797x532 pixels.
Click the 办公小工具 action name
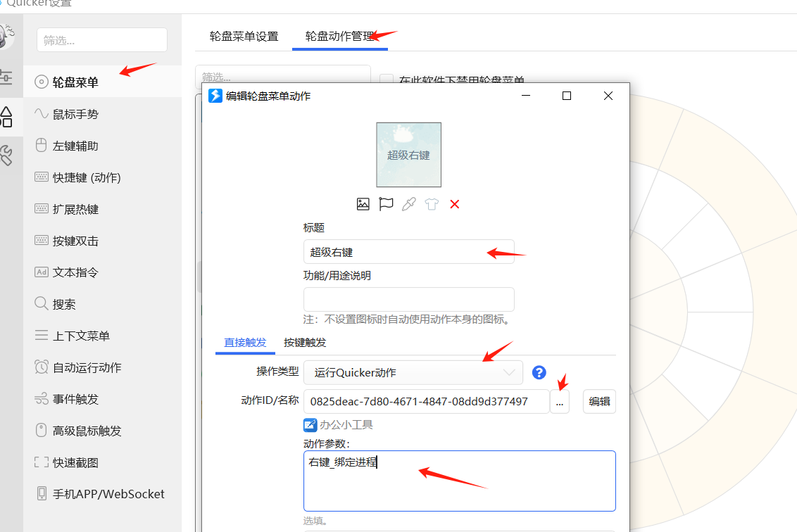click(346, 425)
